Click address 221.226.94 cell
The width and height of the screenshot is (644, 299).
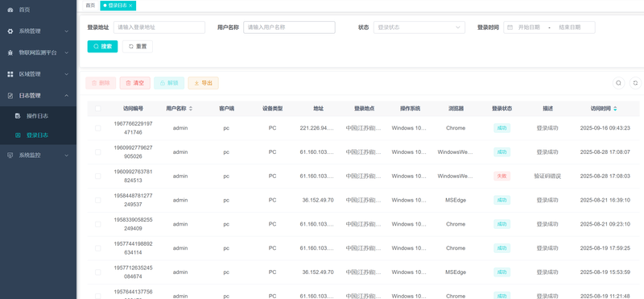(317, 128)
